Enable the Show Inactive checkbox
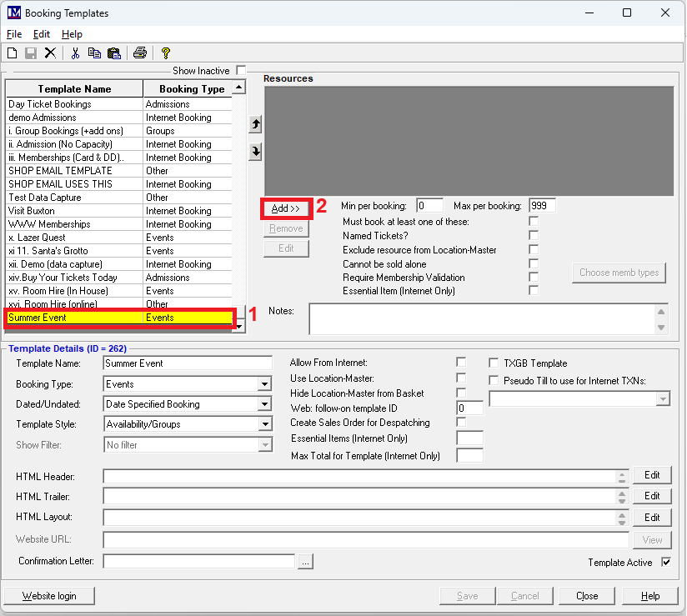This screenshot has width=687, height=616. click(241, 71)
